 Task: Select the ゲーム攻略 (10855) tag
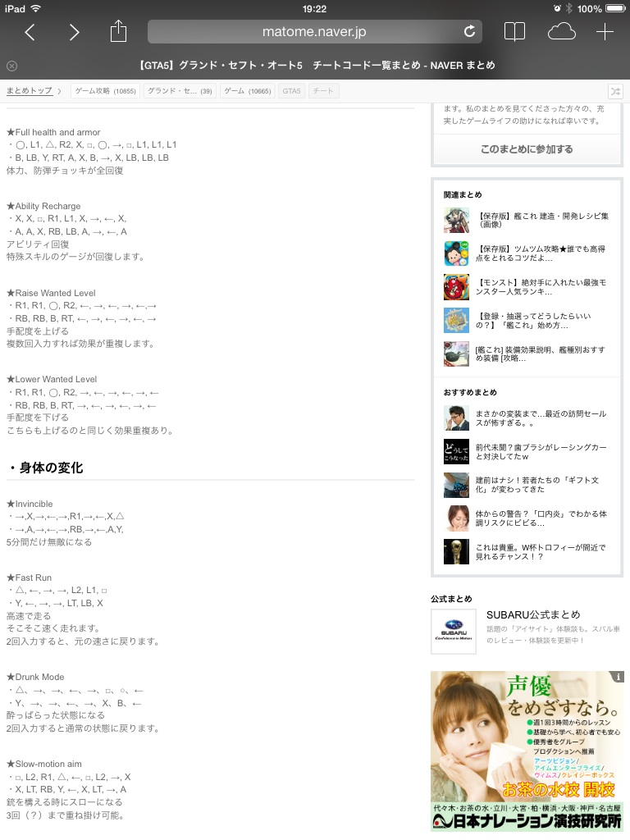[x=106, y=91]
